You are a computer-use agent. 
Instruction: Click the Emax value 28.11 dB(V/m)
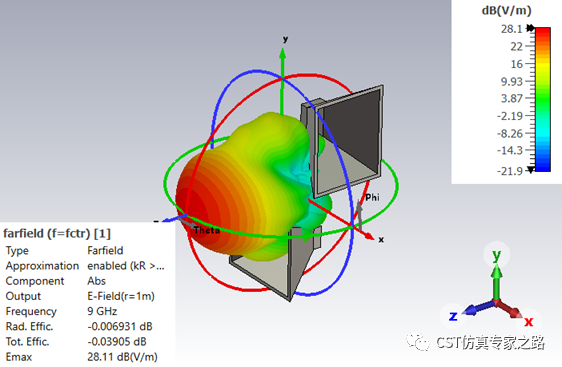click(122, 357)
